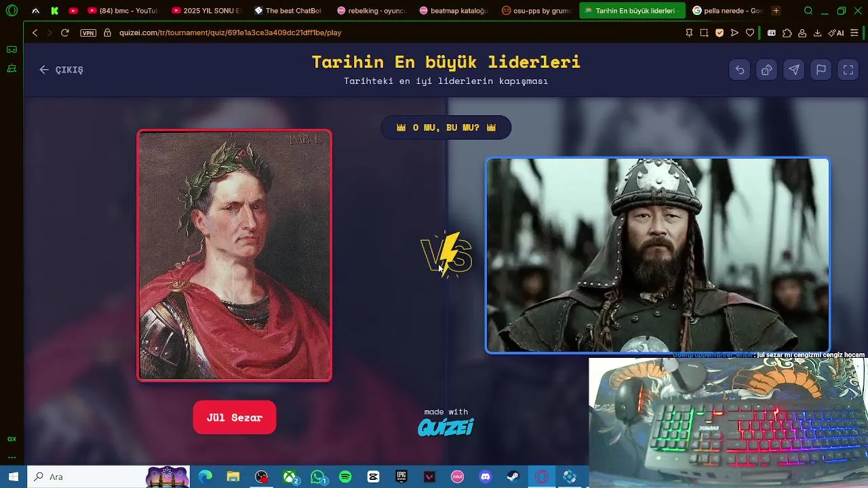Open WhatsApp from the taskbar
Screen dimensions: 868x488
tap(317, 476)
